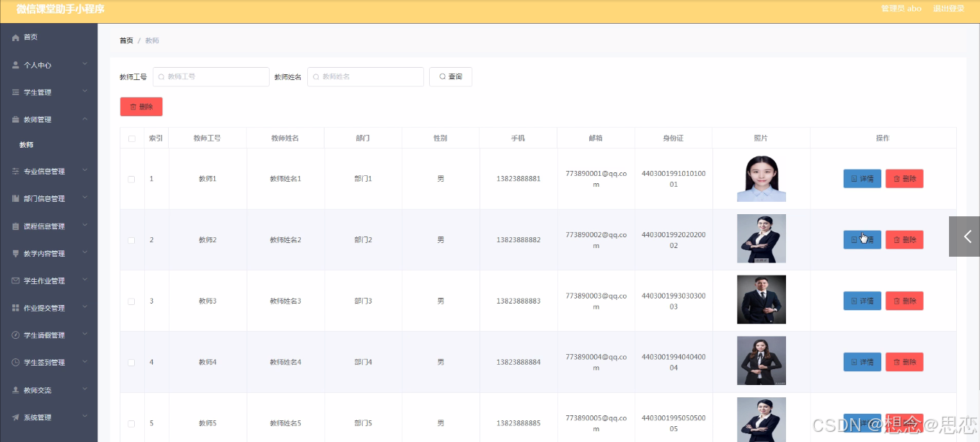
Task: Click the user icon for 教师交流
Action: pyautogui.click(x=15, y=390)
